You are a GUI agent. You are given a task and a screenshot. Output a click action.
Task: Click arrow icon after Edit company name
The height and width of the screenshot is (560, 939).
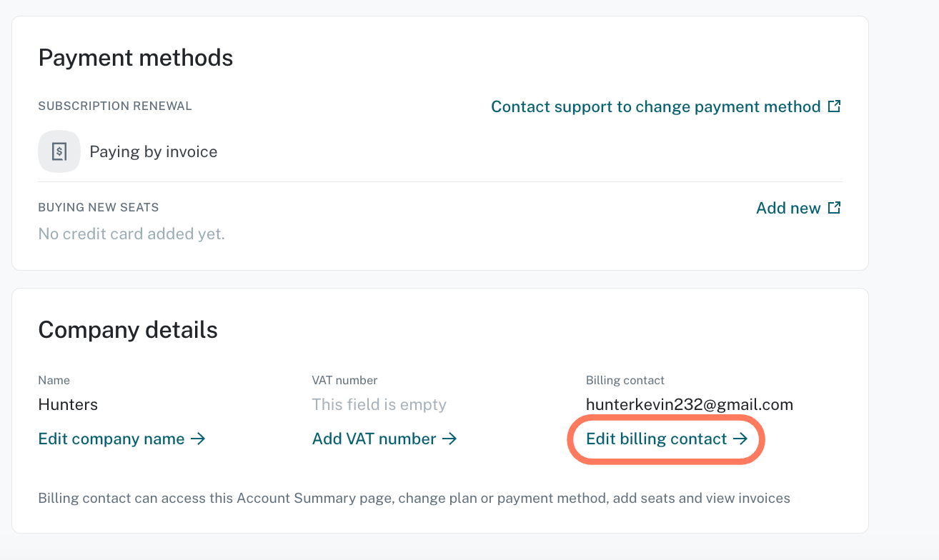198,439
